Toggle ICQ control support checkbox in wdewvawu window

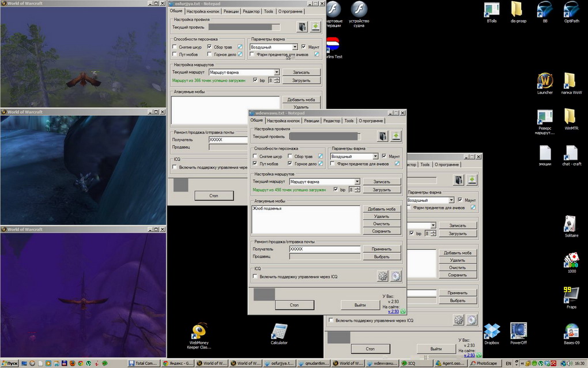pyautogui.click(x=256, y=277)
